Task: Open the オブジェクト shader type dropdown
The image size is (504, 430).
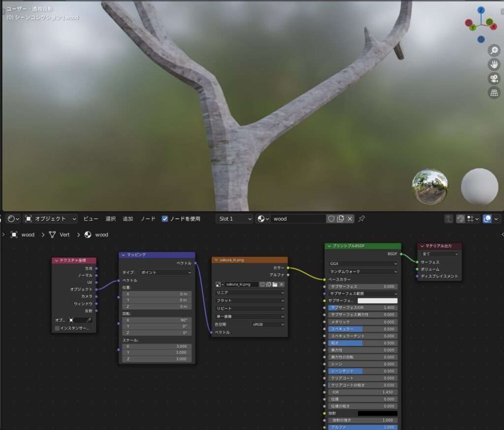Action: 51,219
